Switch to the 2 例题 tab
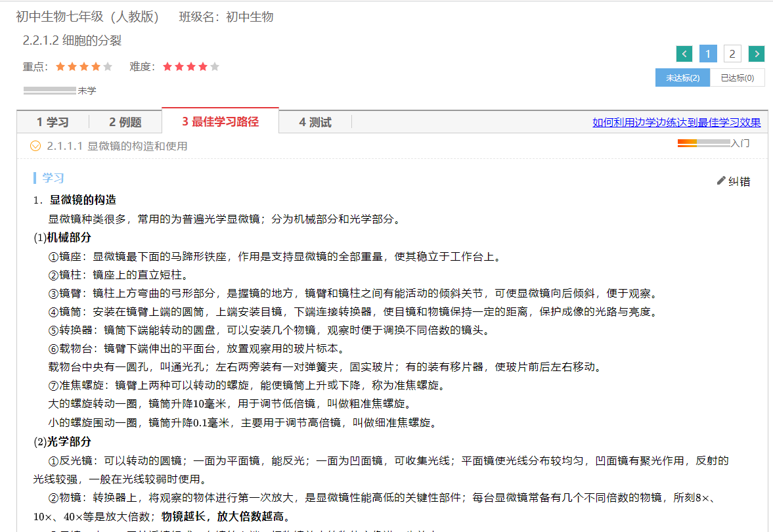 point(125,122)
